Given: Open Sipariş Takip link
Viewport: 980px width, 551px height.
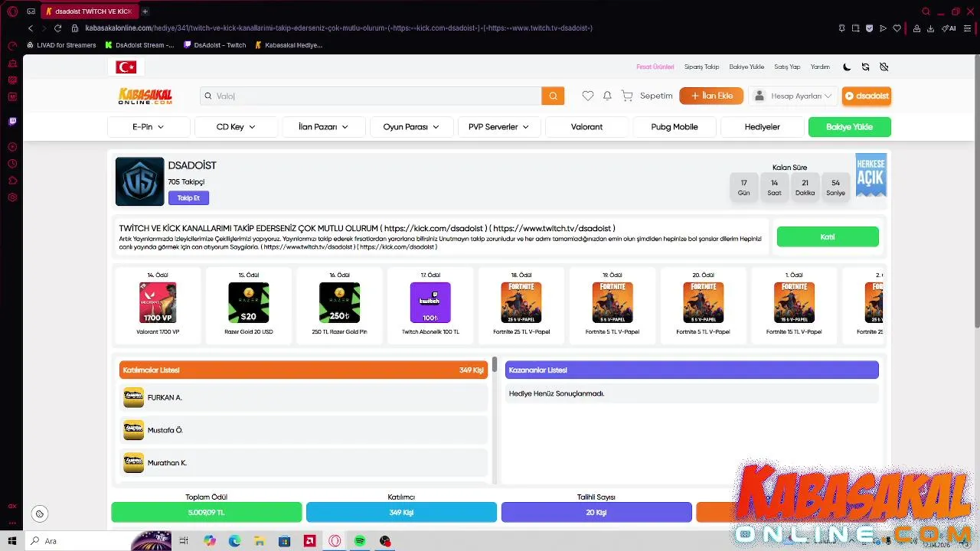Looking at the screenshot, I should [701, 67].
